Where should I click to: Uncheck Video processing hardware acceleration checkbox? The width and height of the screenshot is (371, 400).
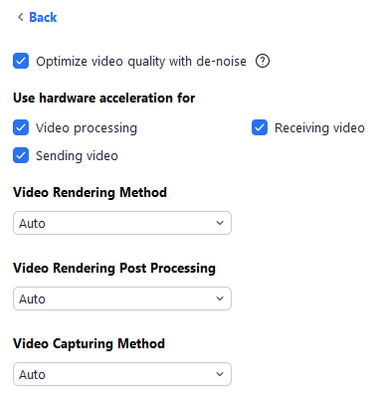coord(21,128)
